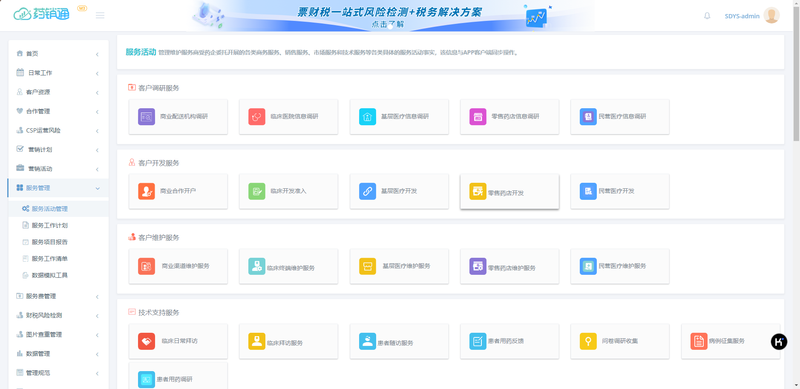Image resolution: width=800 pixels, height=389 pixels.
Task: Open the 管理规范 sidebar menu
Action: pyautogui.click(x=58, y=373)
